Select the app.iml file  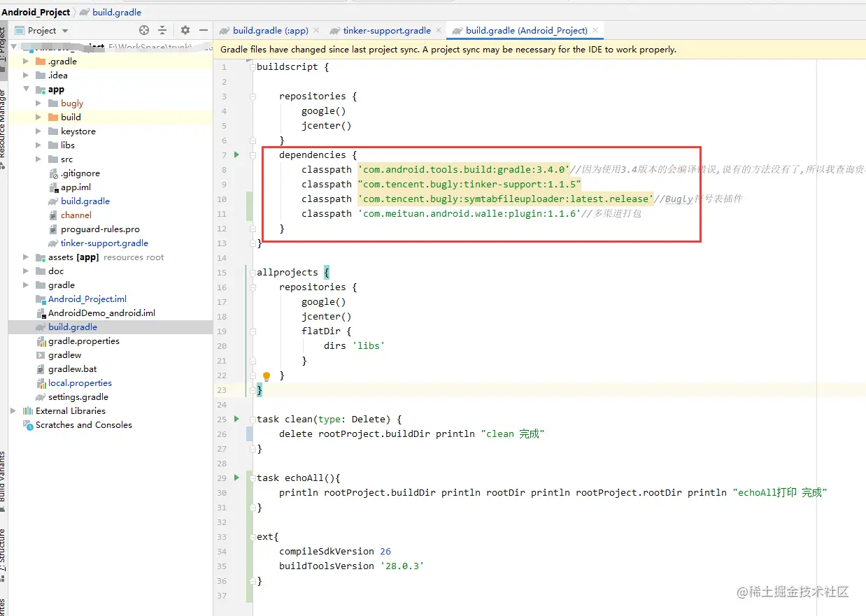(x=76, y=187)
